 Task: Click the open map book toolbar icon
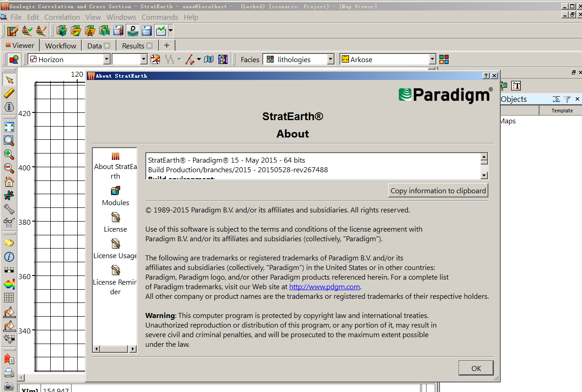point(209,59)
